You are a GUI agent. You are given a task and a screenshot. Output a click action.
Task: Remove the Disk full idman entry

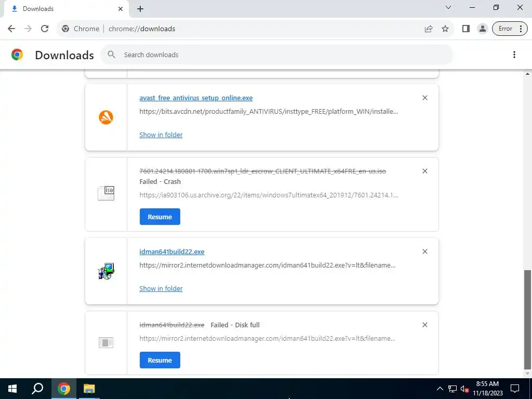(x=425, y=325)
